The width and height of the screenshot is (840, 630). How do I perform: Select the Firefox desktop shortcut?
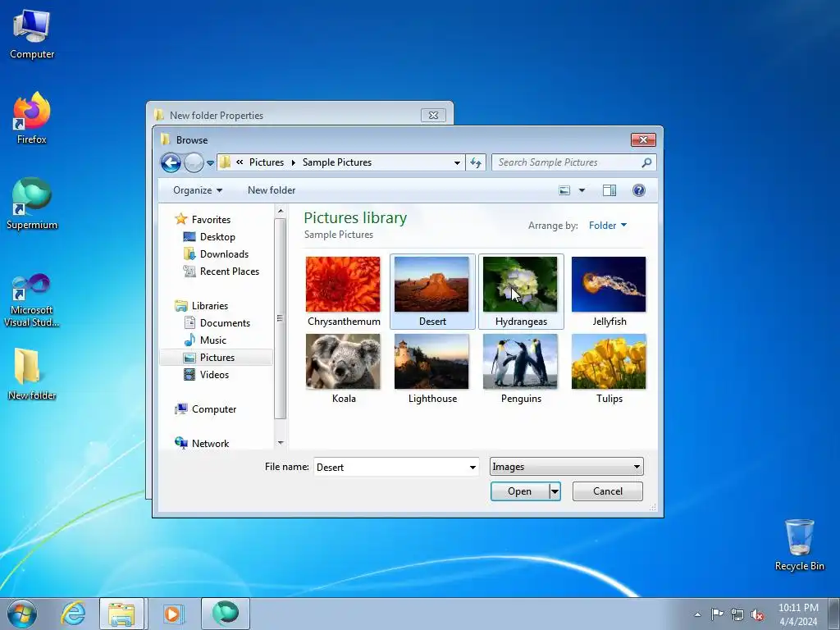tap(32, 118)
